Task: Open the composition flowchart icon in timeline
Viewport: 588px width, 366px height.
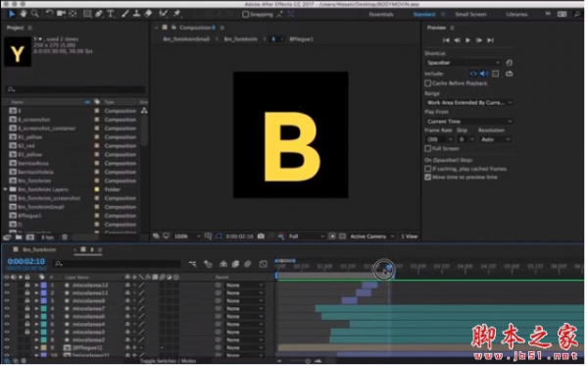Action: tap(193, 265)
